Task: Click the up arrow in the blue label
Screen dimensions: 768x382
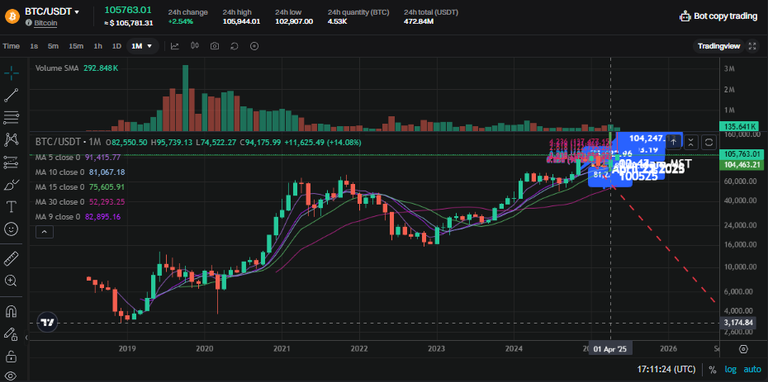Action: 673,142
